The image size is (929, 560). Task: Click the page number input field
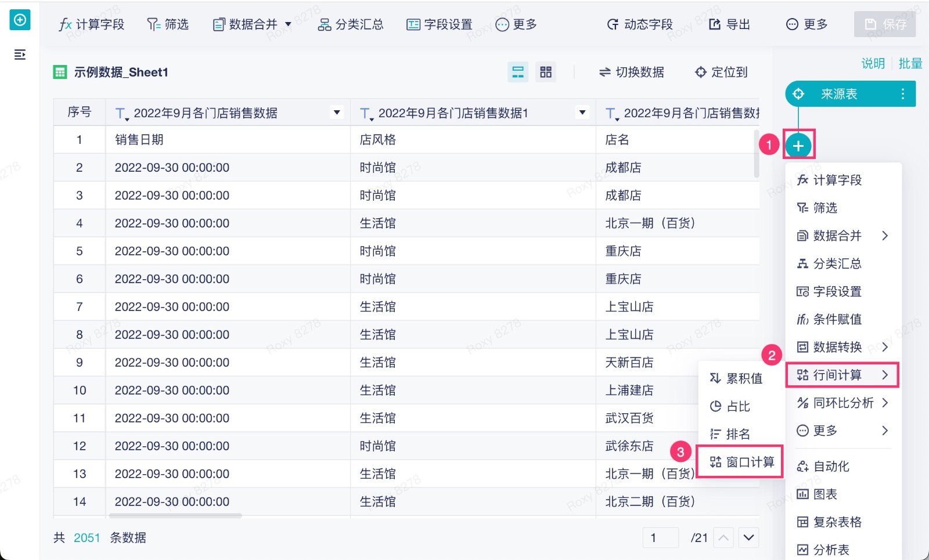pos(660,538)
